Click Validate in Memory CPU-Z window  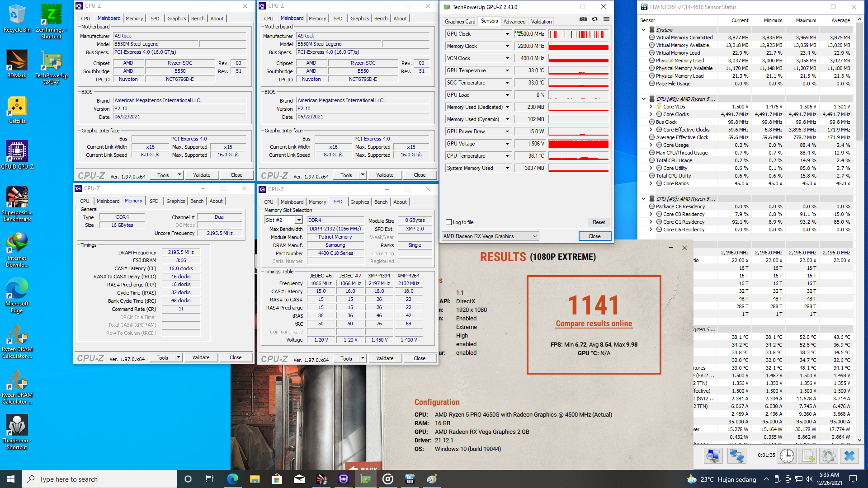[x=201, y=357]
